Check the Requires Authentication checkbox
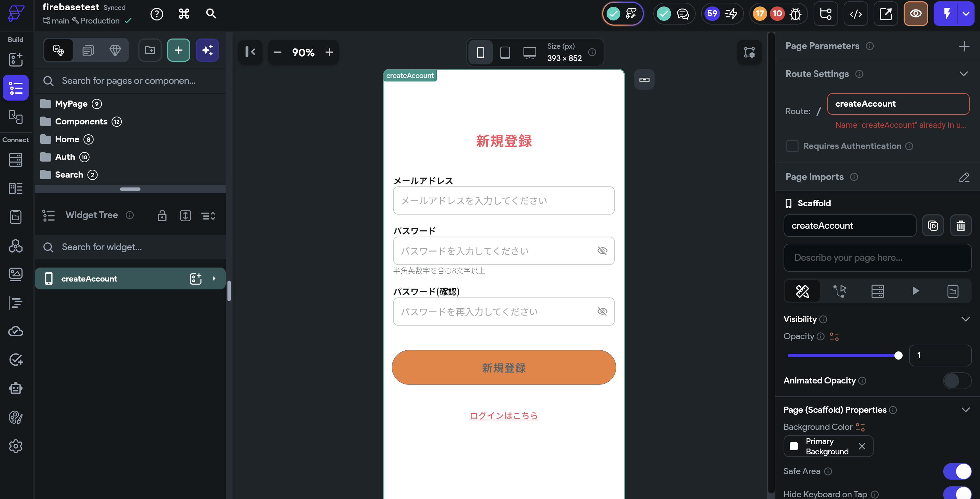This screenshot has height=499, width=980. [x=792, y=146]
